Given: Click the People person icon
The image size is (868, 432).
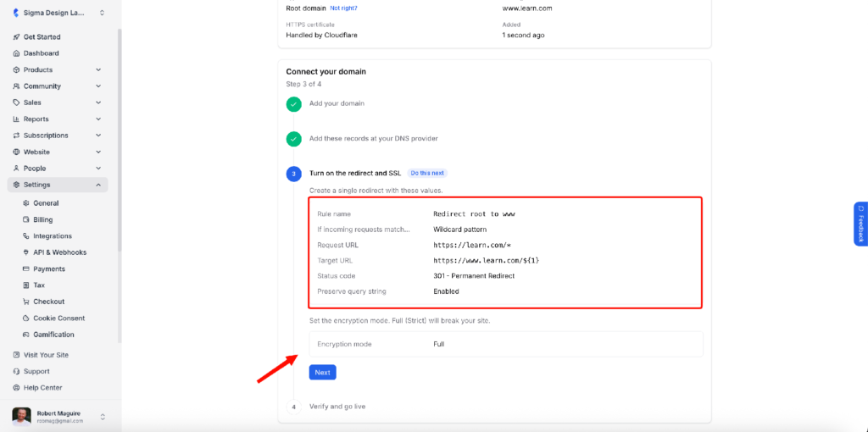Looking at the screenshot, I should click(16, 169).
